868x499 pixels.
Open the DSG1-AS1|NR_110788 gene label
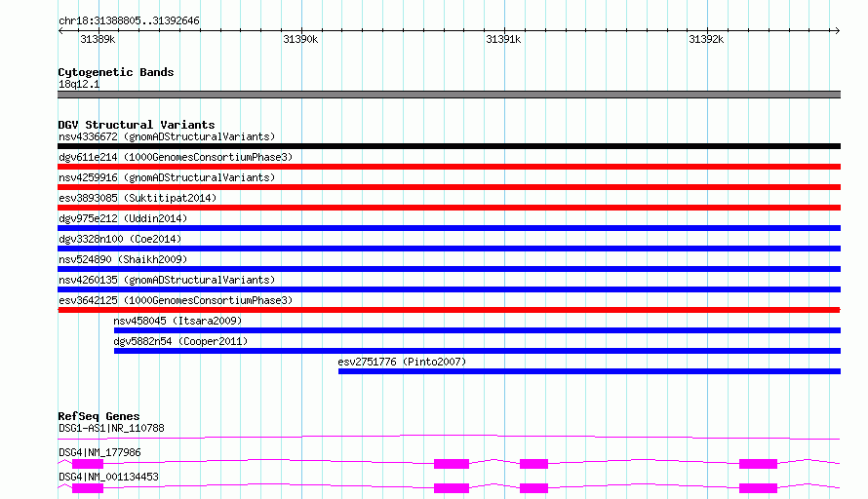pyautogui.click(x=111, y=428)
